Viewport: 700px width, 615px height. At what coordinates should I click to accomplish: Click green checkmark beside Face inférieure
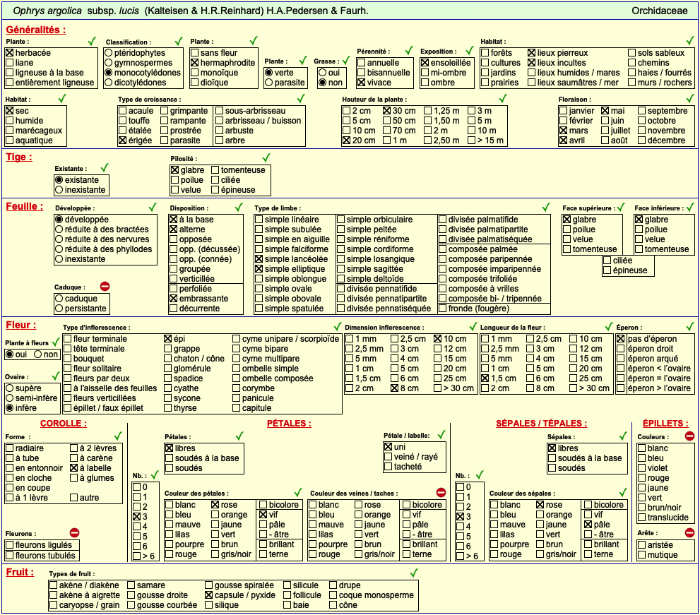pyautogui.click(x=690, y=208)
